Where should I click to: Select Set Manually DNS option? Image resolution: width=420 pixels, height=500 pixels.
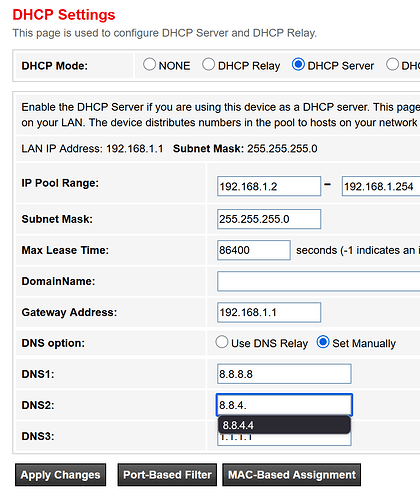323,342
